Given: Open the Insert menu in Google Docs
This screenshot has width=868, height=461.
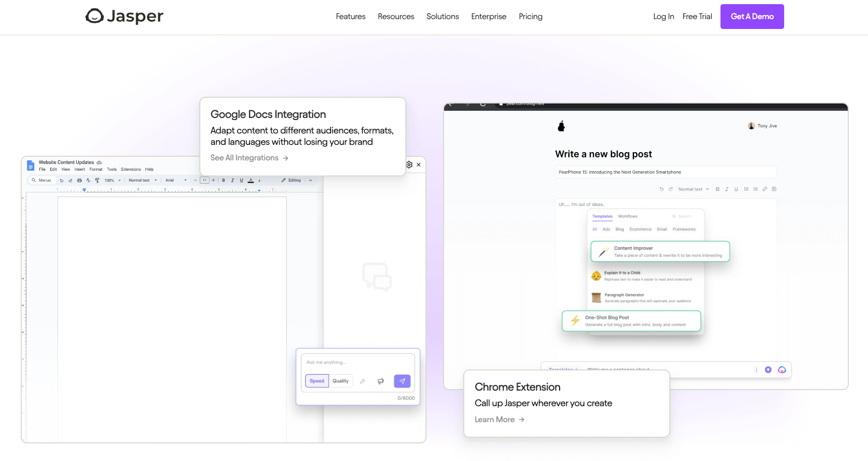Looking at the screenshot, I should click(80, 169).
